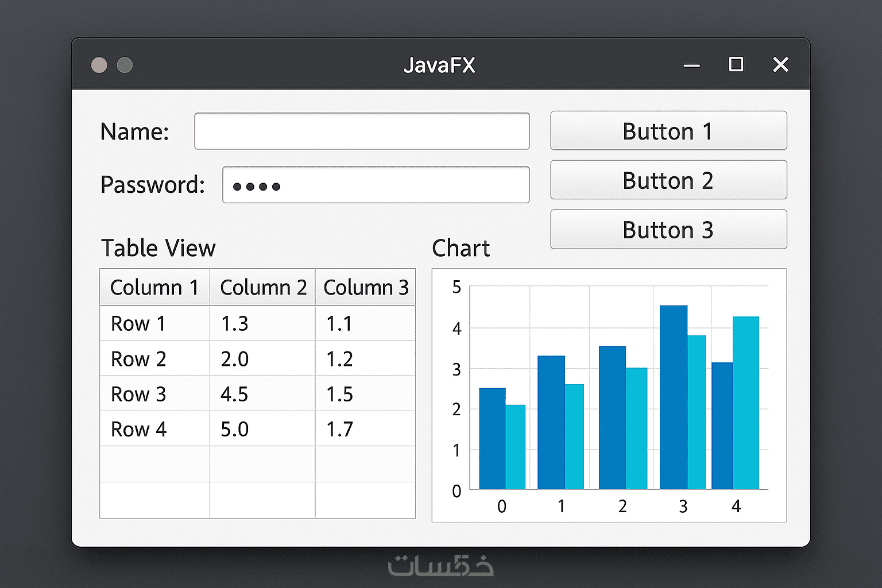Click the tallest light cyan chart bar
The height and width of the screenshot is (588, 882).
[746, 403]
